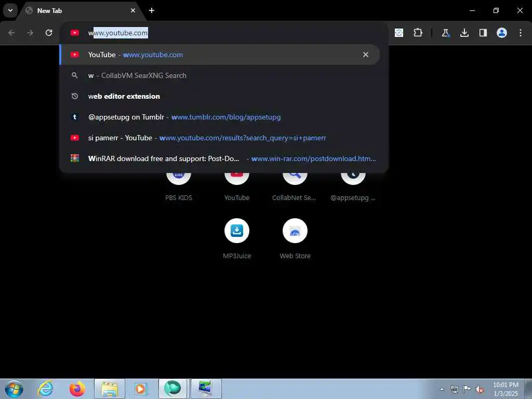The image size is (532, 399).
Task: Show hidden tray icons arrow
Action: click(x=442, y=389)
